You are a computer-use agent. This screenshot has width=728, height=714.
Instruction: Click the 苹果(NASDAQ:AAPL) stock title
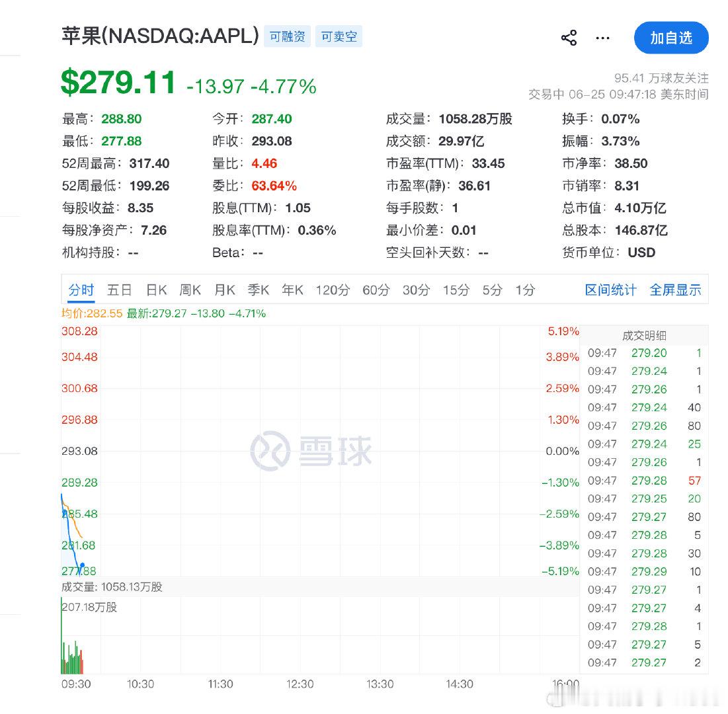(160, 36)
